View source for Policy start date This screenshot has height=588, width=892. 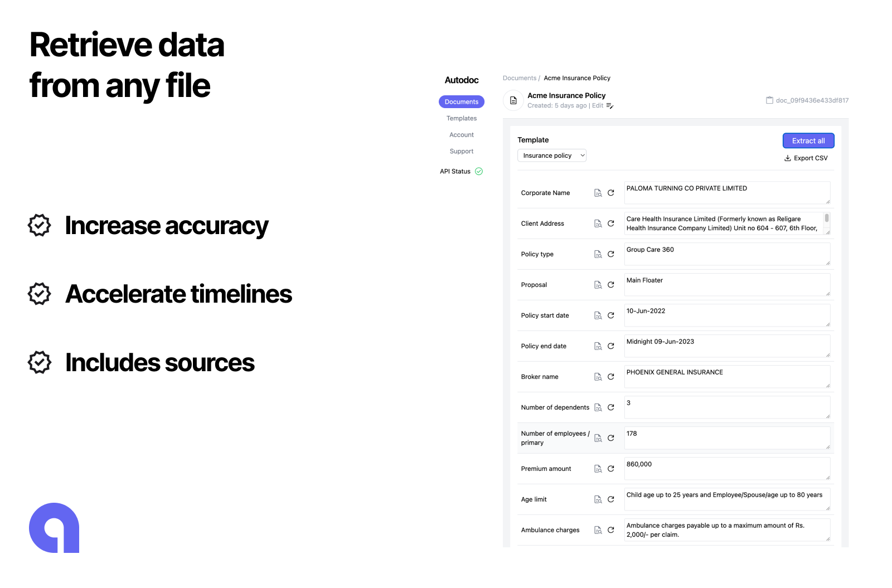pos(598,315)
